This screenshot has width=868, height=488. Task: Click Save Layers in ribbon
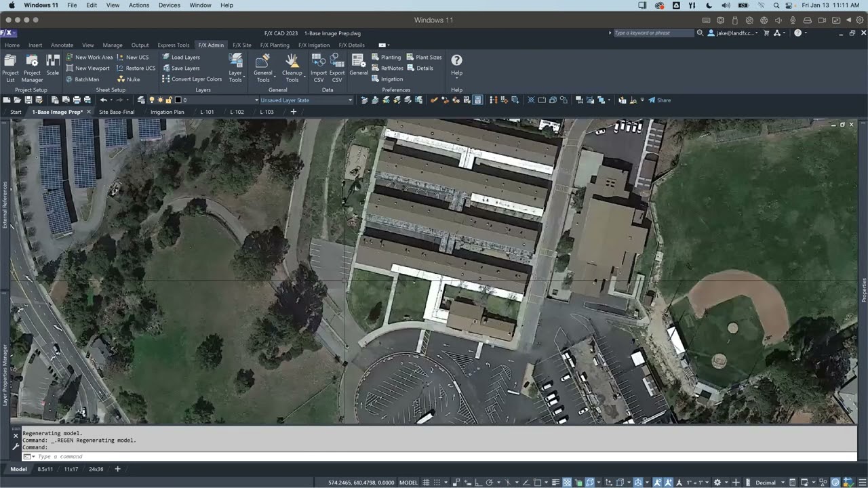point(181,68)
